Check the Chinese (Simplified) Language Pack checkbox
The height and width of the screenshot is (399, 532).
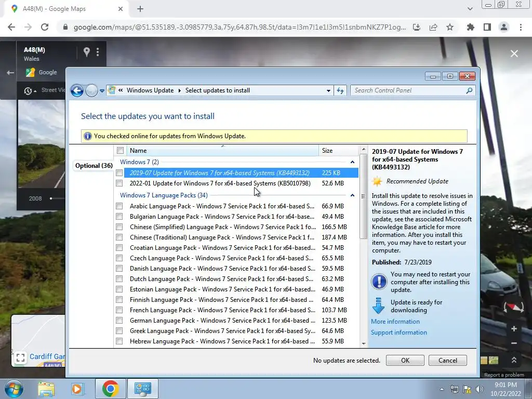click(x=119, y=227)
